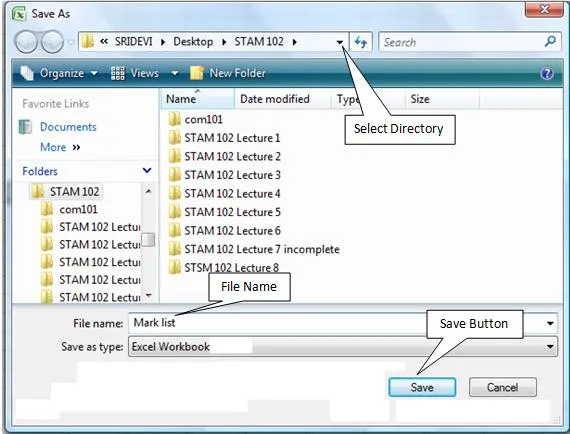Viewport: 570px width, 434px height.
Task: Click the New Folder icon in toolbar
Action: [x=197, y=73]
